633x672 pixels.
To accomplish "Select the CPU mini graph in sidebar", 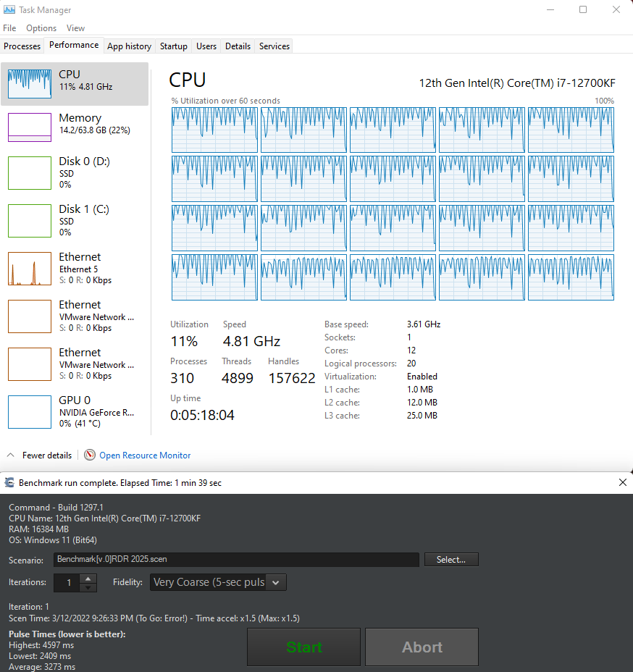I will [x=30, y=83].
